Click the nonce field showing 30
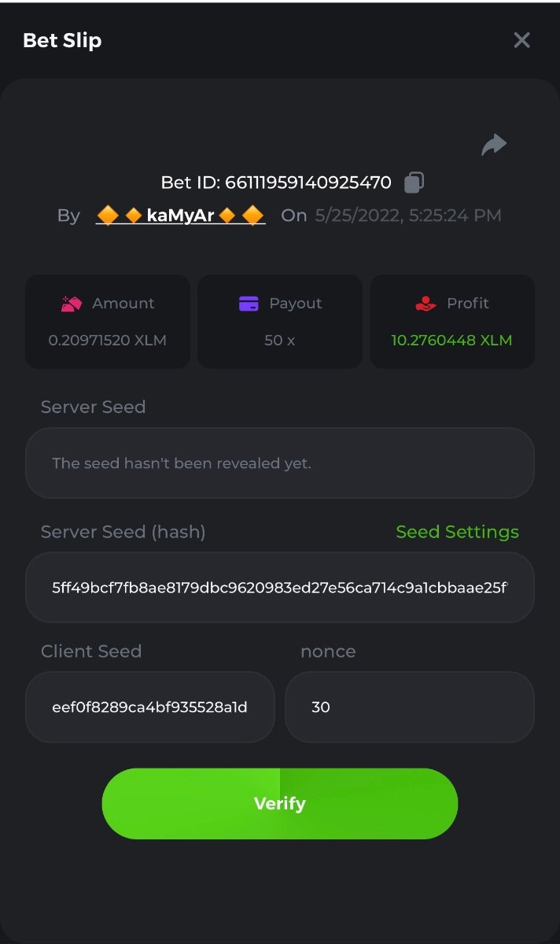560x944 pixels. click(409, 707)
